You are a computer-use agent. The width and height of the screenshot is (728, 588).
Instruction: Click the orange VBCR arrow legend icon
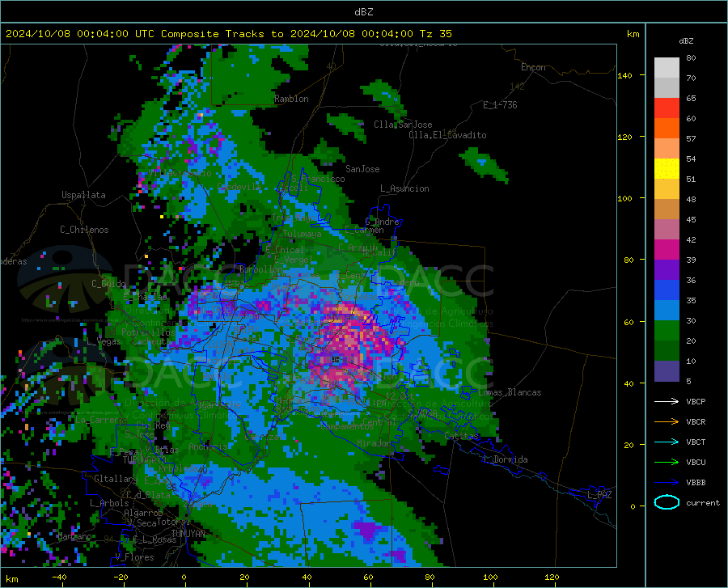667,422
